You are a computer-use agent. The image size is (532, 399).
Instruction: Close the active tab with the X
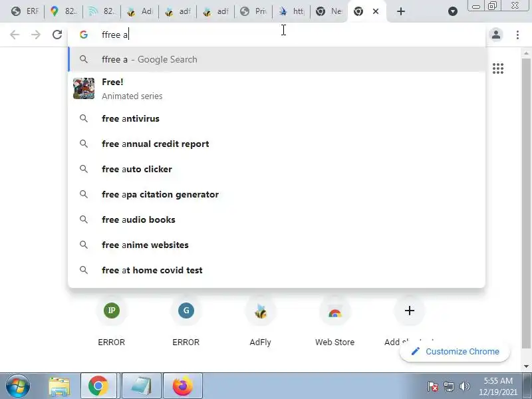(376, 11)
